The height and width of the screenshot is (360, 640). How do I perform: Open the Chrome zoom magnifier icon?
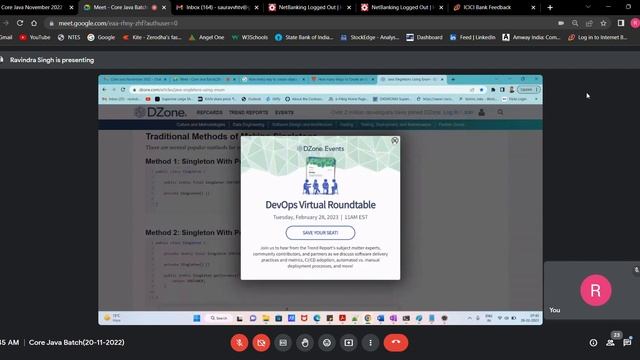point(575,23)
